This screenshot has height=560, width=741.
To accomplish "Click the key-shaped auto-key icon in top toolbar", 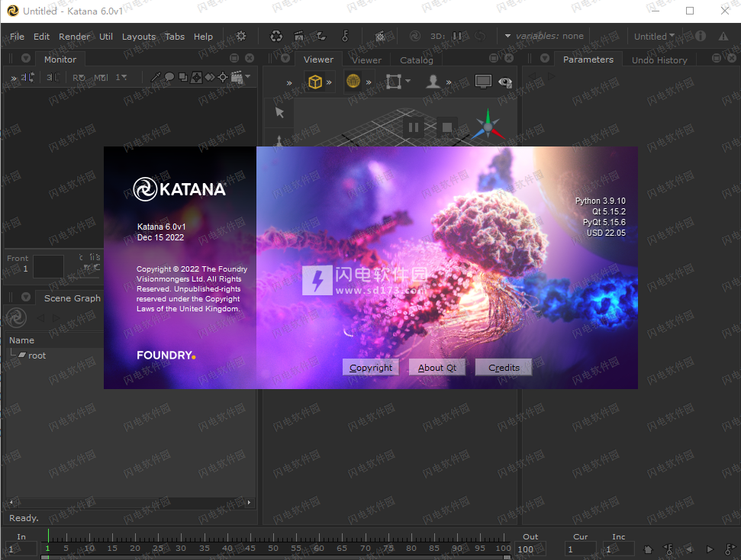I will point(345,36).
